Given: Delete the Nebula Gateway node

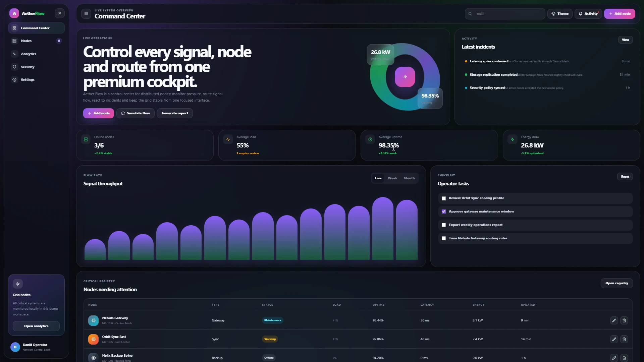Looking at the screenshot, I should [x=624, y=320].
